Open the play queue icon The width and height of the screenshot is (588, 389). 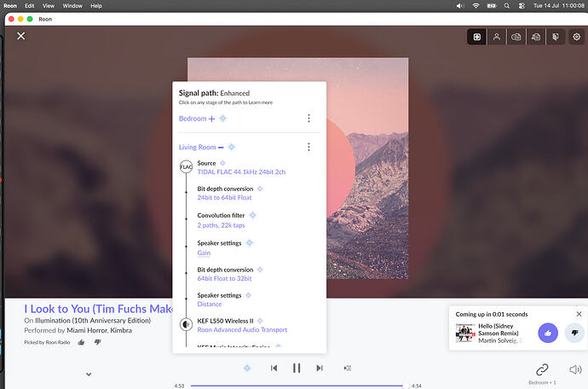pyautogui.click(x=348, y=368)
